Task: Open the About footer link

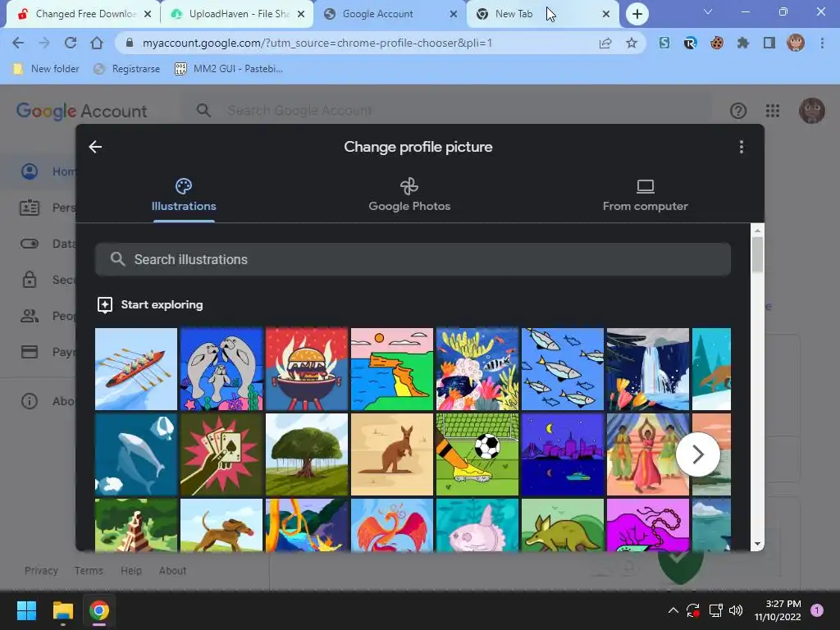Action: pyautogui.click(x=172, y=571)
